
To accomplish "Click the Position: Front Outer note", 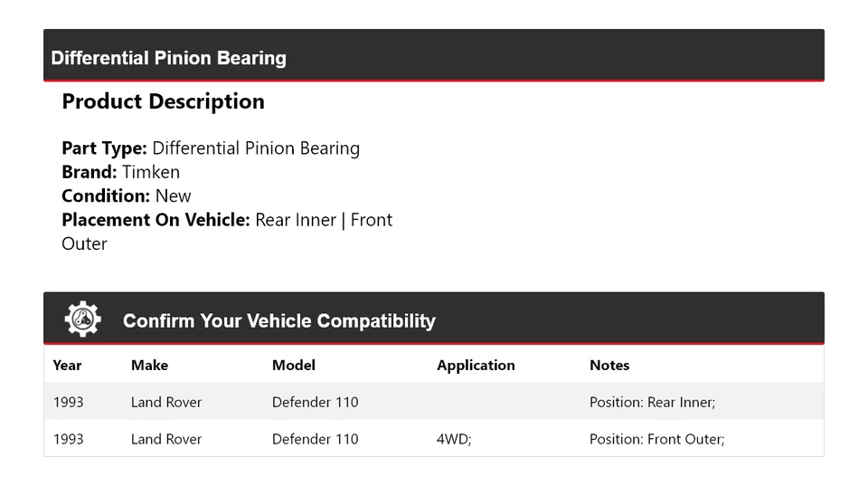I will [656, 439].
